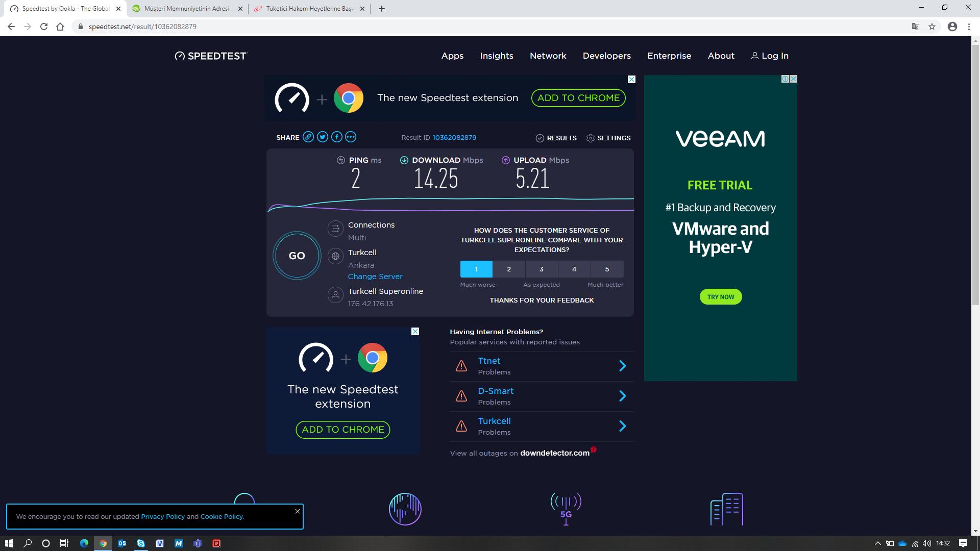The height and width of the screenshot is (551, 980).
Task: Click the circular waveform icon at bottom
Action: [x=405, y=509]
